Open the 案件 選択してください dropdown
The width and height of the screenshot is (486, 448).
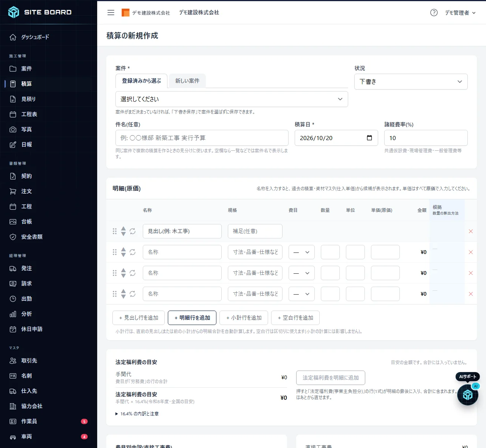232,99
